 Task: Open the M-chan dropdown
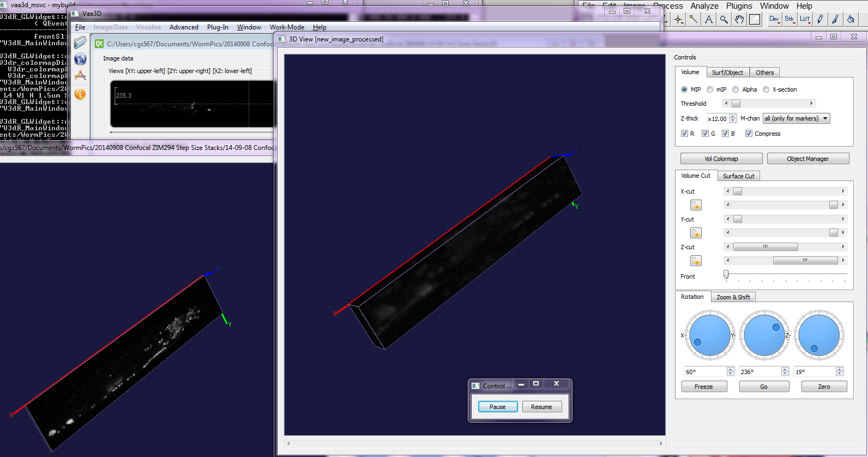tap(795, 118)
